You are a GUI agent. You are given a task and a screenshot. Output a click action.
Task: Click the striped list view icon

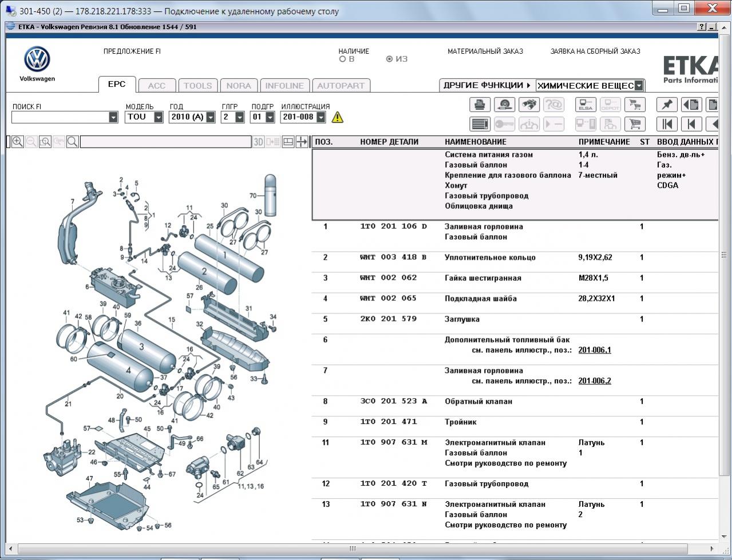tap(480, 124)
